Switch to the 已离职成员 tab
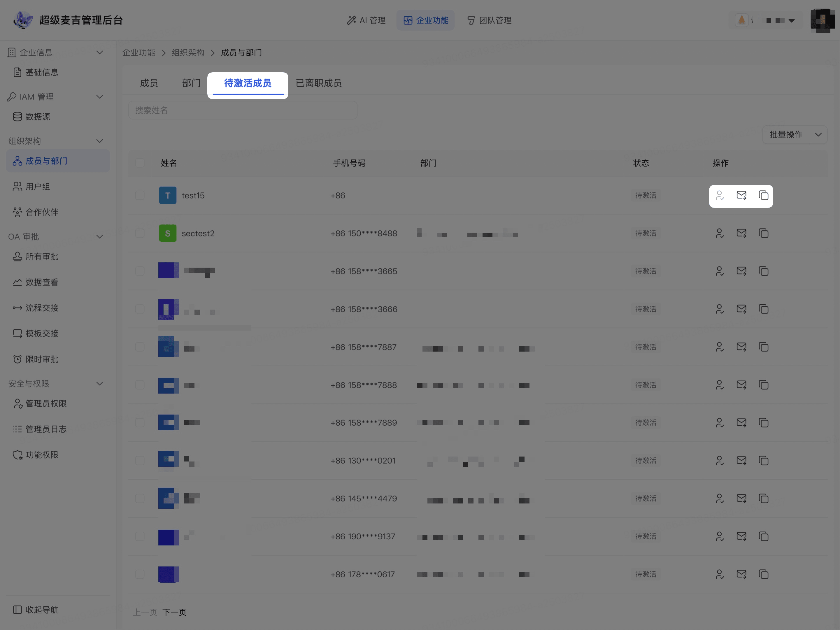This screenshot has height=630, width=840. 319,83
